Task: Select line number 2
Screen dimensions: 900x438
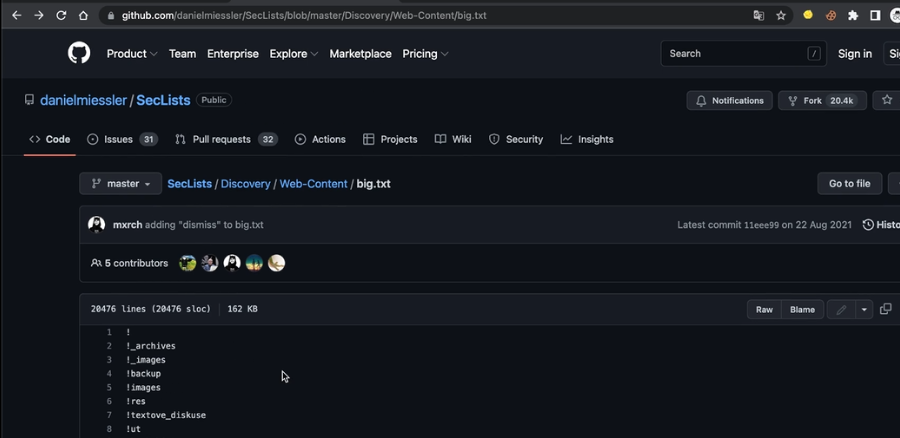Action: pos(109,346)
